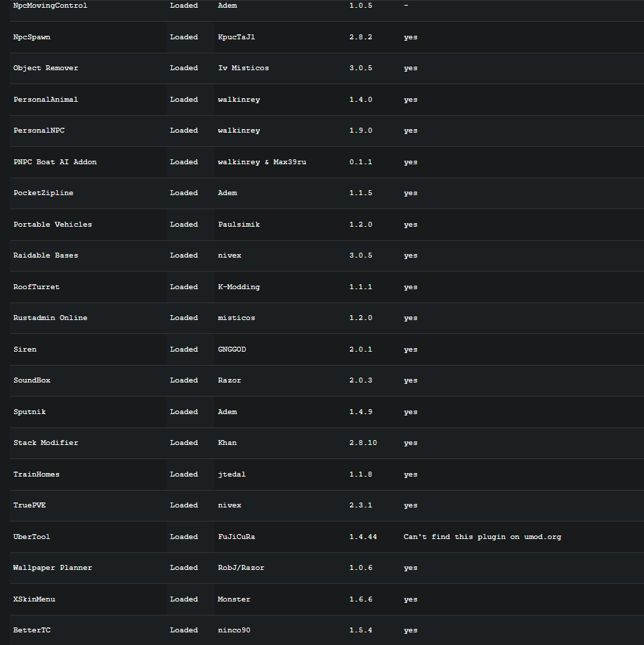The image size is (644, 645).
Task: Select the BetterTC plugin name
Action: click(x=32, y=630)
